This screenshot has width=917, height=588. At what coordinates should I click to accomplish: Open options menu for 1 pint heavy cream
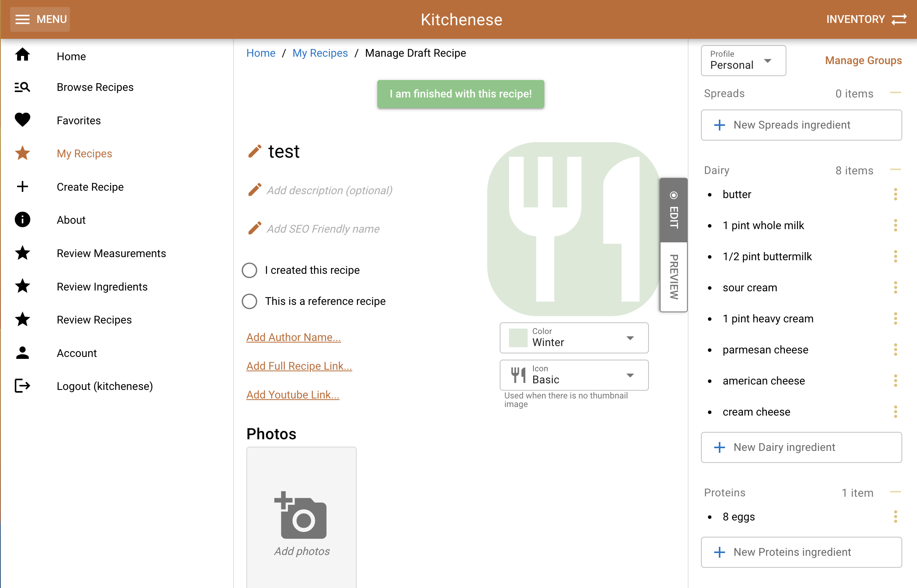click(x=896, y=318)
